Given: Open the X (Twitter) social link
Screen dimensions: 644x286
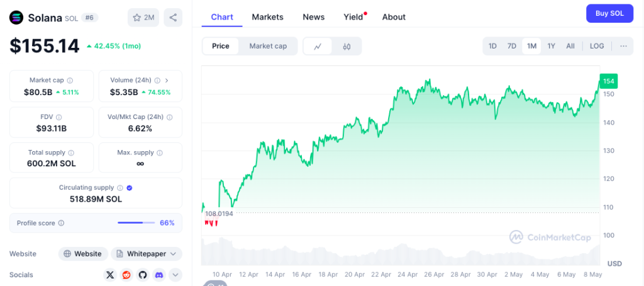Looking at the screenshot, I should point(110,275).
